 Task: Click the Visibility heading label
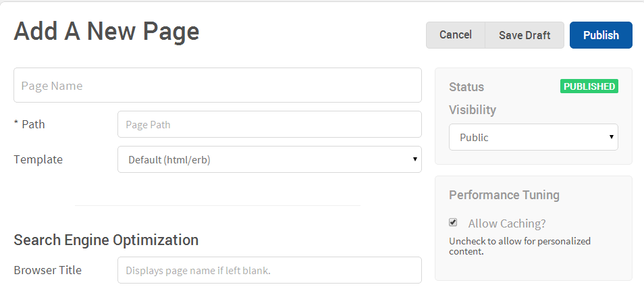473,110
